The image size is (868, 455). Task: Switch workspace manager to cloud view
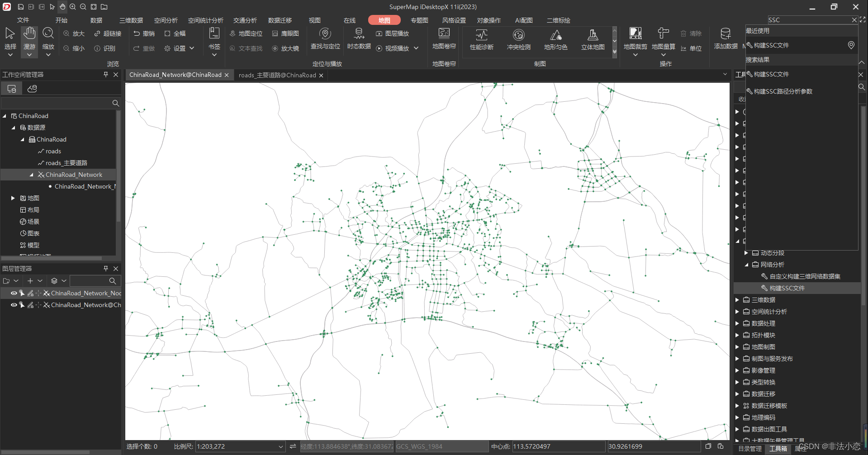pos(32,89)
